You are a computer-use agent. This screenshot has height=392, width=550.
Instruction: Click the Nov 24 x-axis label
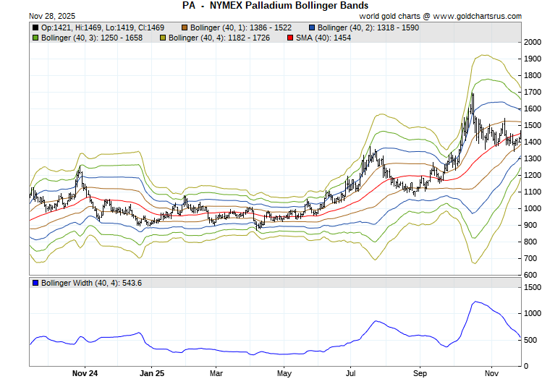click(85, 374)
